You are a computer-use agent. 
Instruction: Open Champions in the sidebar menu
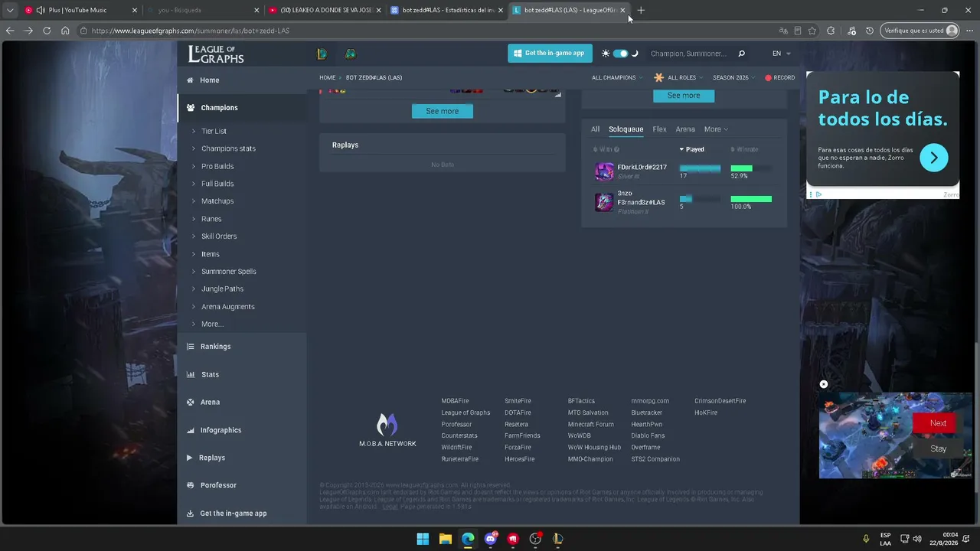(242, 108)
